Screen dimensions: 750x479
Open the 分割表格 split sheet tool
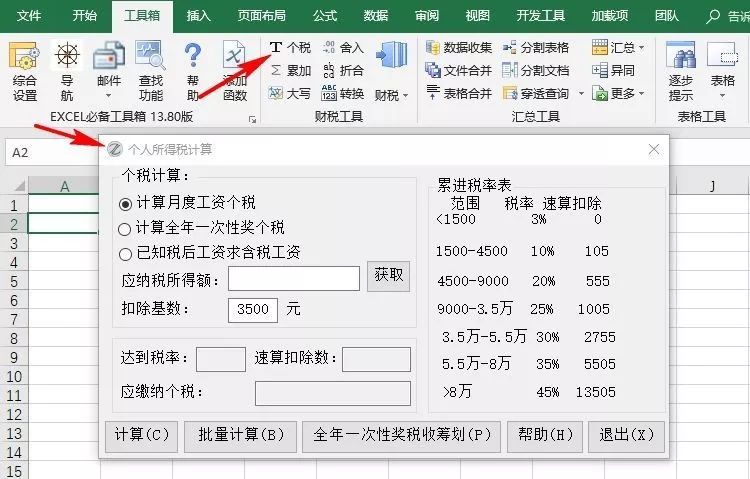pyautogui.click(x=536, y=47)
